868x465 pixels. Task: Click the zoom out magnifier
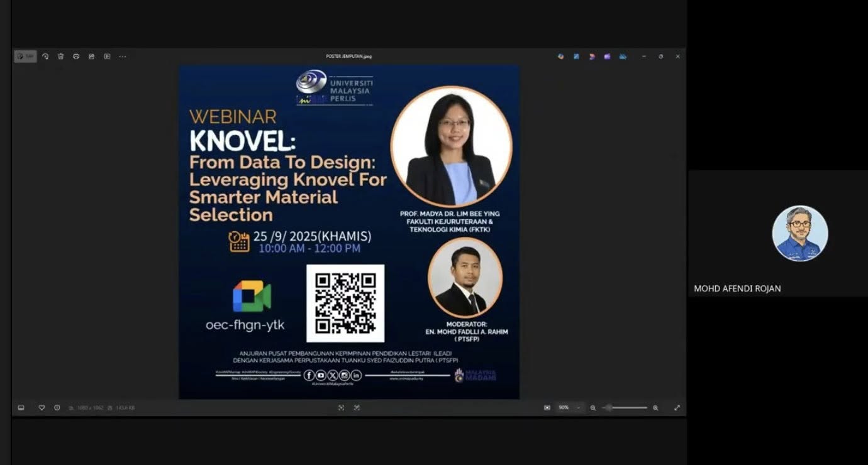[593, 408]
